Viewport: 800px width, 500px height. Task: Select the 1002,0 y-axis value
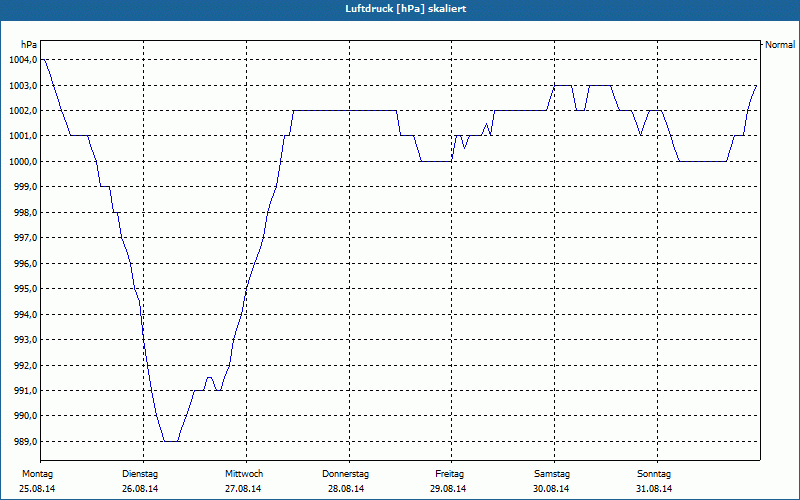pos(23,111)
